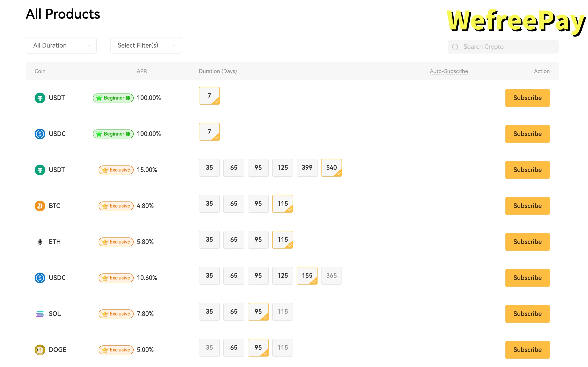Viewport: 588px width, 367px height.
Task: Select 7-day duration for USDC Beginner
Action: coord(209,132)
